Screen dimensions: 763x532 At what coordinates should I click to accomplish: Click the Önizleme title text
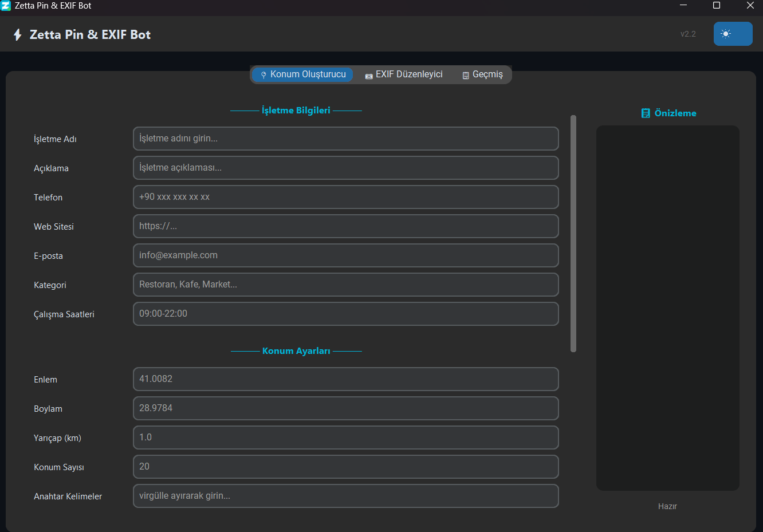click(675, 113)
